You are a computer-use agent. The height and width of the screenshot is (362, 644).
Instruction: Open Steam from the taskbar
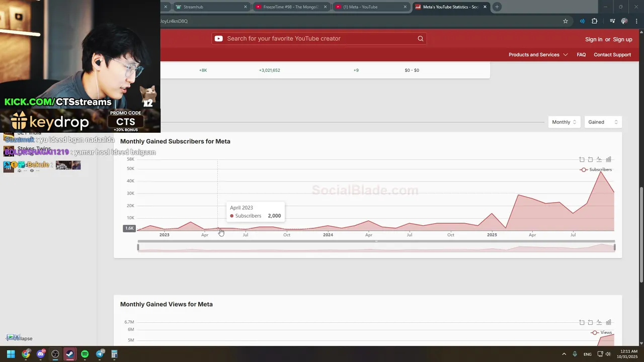(x=70, y=354)
